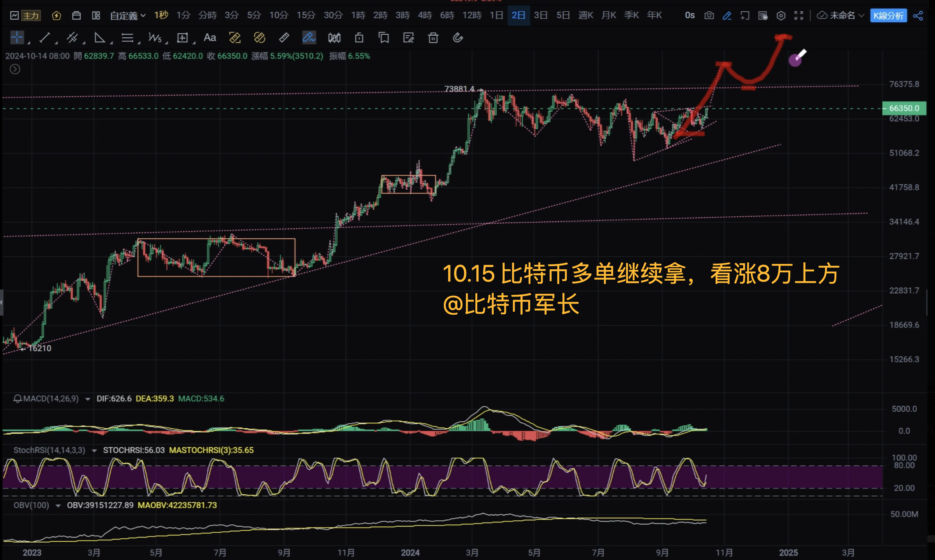The height and width of the screenshot is (560, 935).
Task: Click the candlestick magnet icon
Action: [334, 37]
